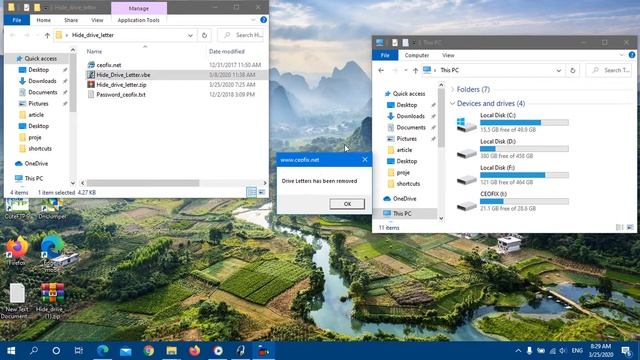Click horizontal scrollbar in Hide_drive_letter file list

(x=143, y=183)
